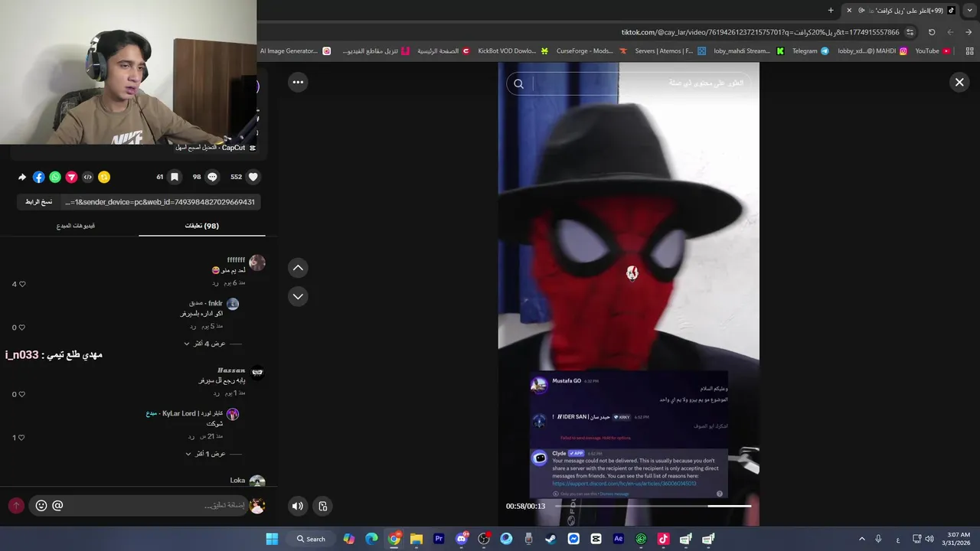The width and height of the screenshot is (980, 551).
Task: Mute the video with the speaker icon
Action: [298, 506]
